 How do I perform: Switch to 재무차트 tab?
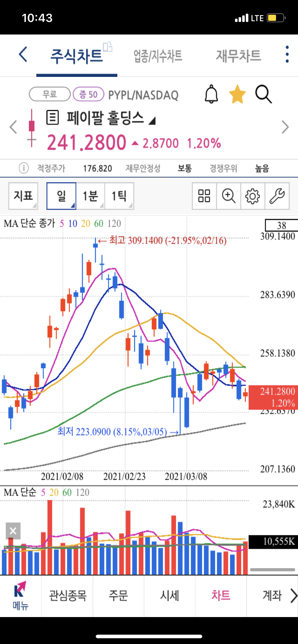[x=238, y=56]
